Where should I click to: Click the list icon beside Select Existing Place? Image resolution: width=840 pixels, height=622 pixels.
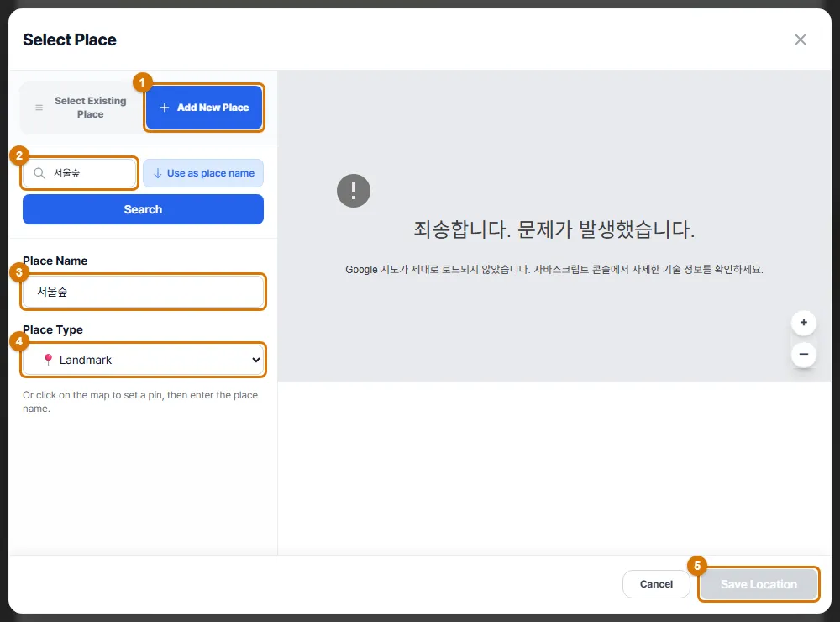[x=39, y=108]
